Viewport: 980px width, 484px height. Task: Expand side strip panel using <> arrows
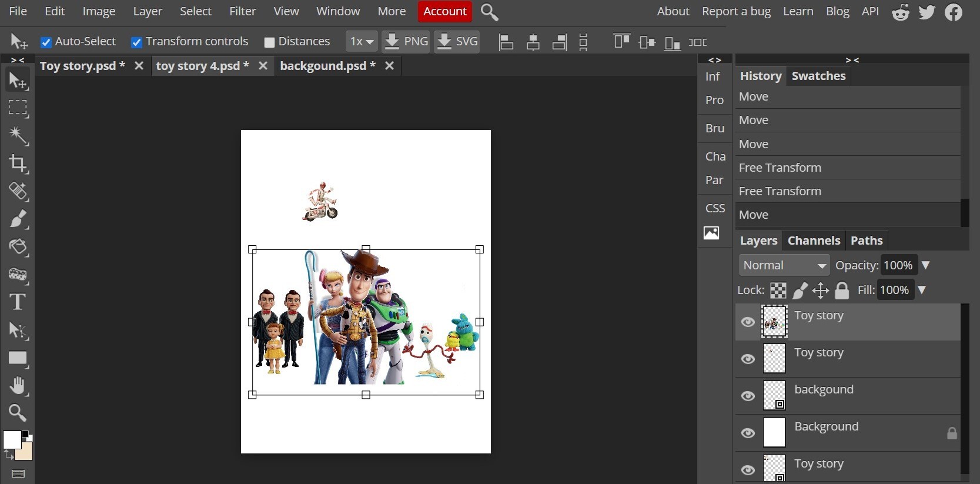coord(715,60)
